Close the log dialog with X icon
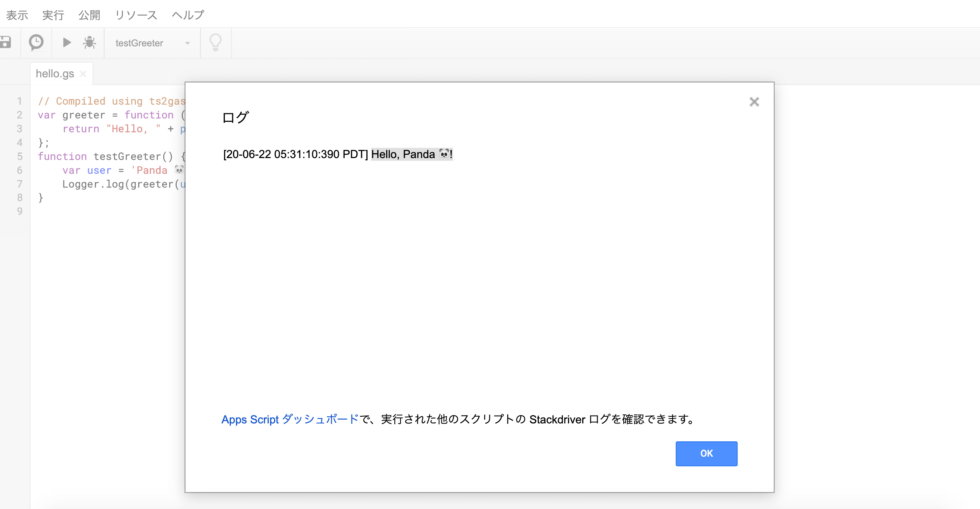The height and width of the screenshot is (509, 980). coord(754,102)
